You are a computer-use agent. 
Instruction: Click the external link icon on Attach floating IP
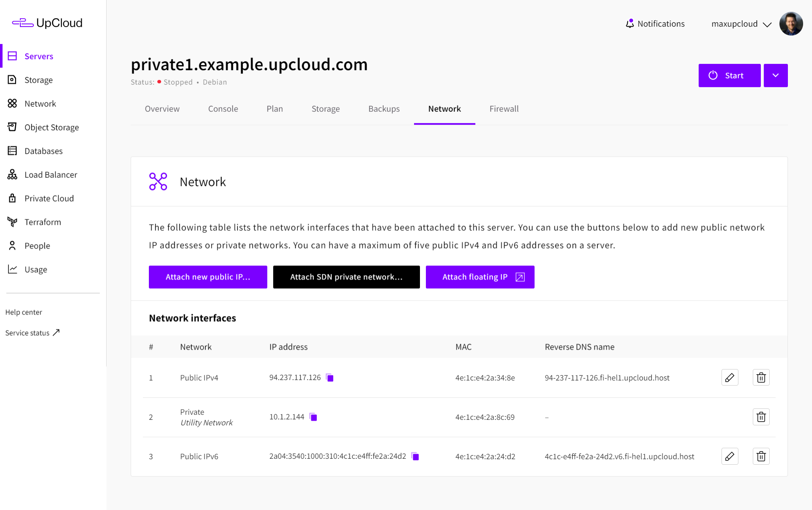coord(520,277)
